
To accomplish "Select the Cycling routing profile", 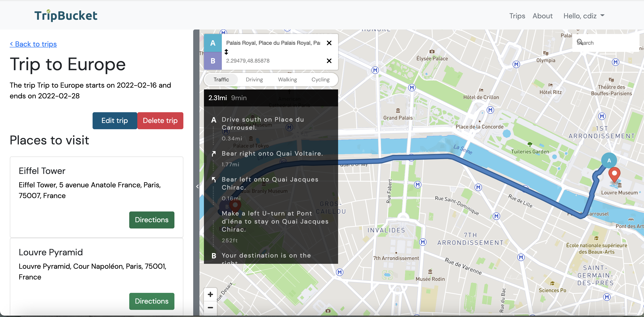I will pos(320,80).
